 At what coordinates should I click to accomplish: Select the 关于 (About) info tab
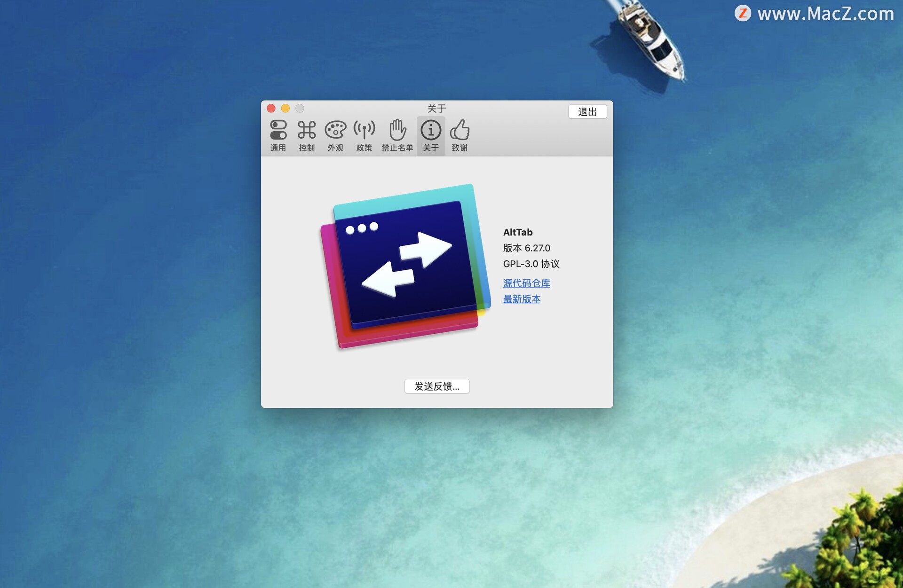431,135
